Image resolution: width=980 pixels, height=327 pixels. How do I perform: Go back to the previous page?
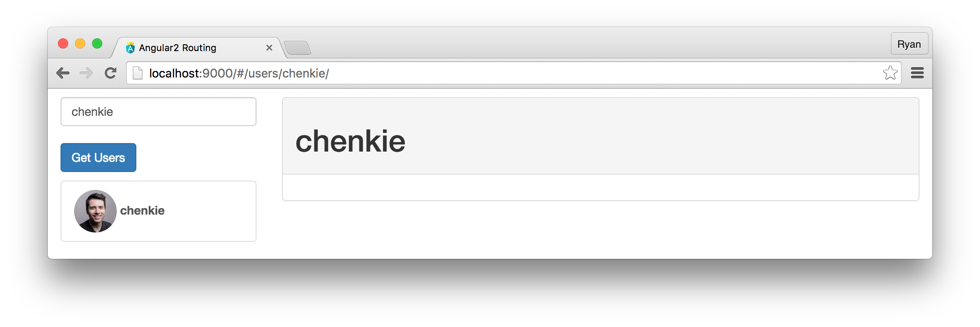click(63, 73)
